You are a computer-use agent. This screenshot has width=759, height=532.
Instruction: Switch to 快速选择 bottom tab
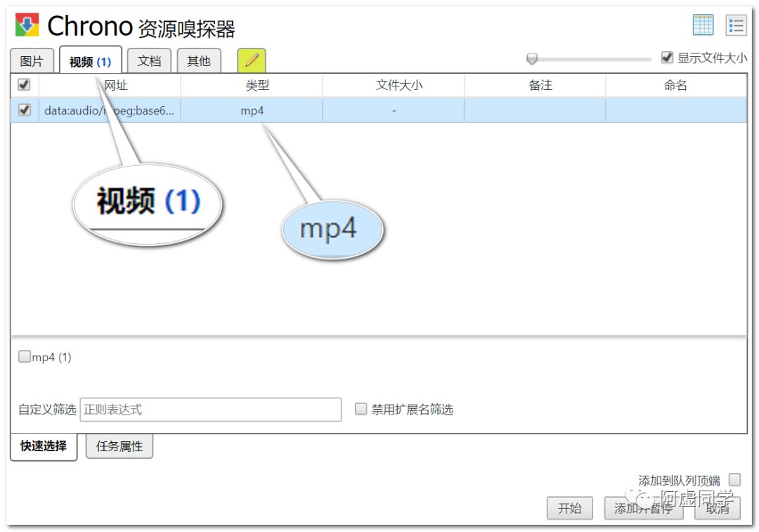(x=44, y=446)
